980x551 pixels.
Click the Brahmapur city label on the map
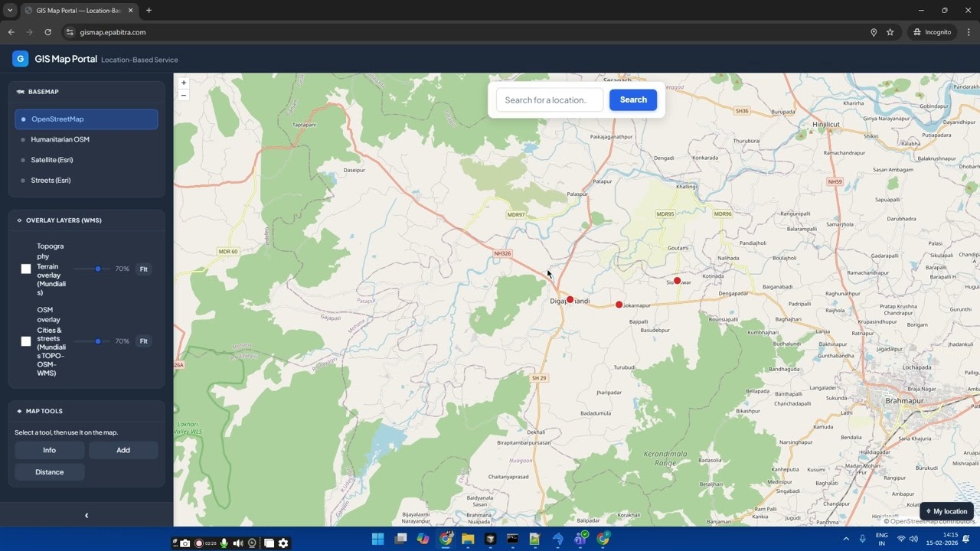(x=904, y=401)
